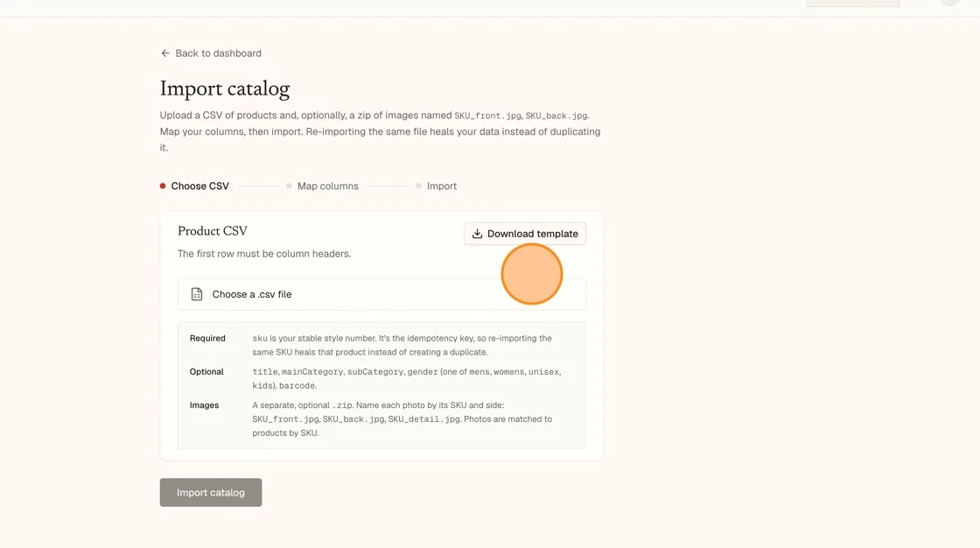This screenshot has width=980, height=548.
Task: Click the Import catalog button
Action: (211, 492)
